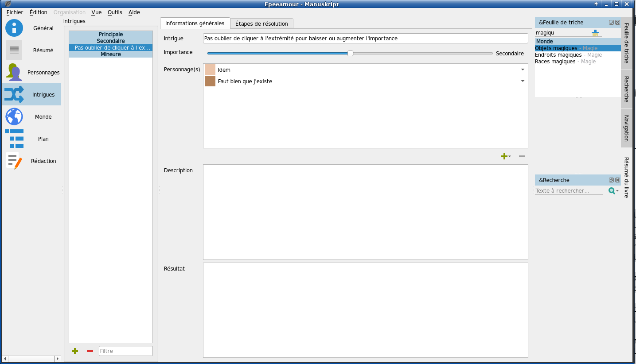Click inside the Résultat text area
The height and width of the screenshot is (364, 636).
point(366,310)
